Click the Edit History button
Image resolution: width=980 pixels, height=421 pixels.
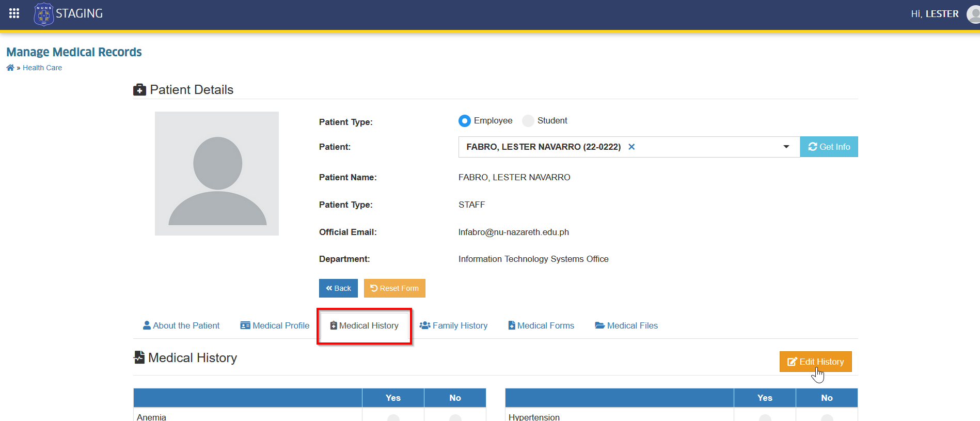[x=816, y=362]
